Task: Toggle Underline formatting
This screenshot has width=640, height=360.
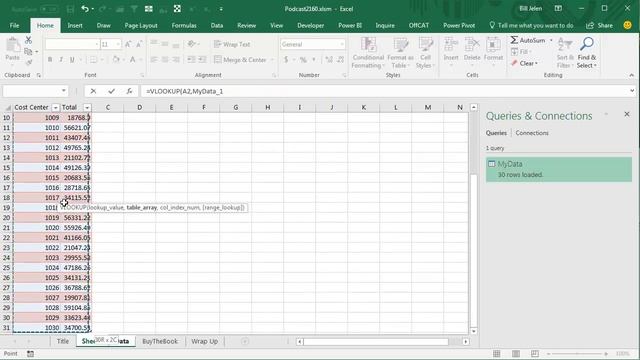Action: tap(72, 60)
